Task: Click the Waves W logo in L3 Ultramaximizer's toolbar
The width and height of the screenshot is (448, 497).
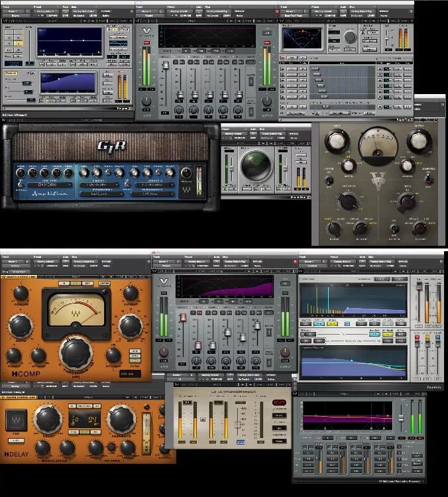Action: pos(176,384)
